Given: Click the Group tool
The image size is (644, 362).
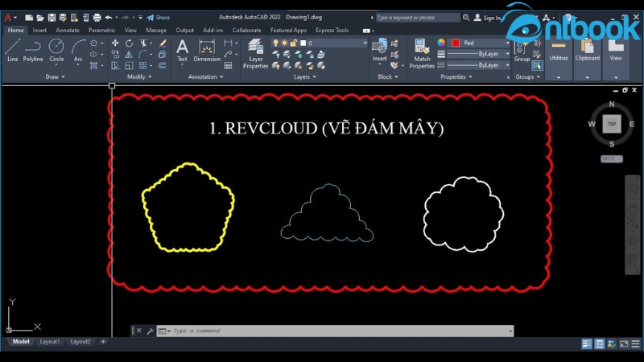Looking at the screenshot, I should pos(522,51).
